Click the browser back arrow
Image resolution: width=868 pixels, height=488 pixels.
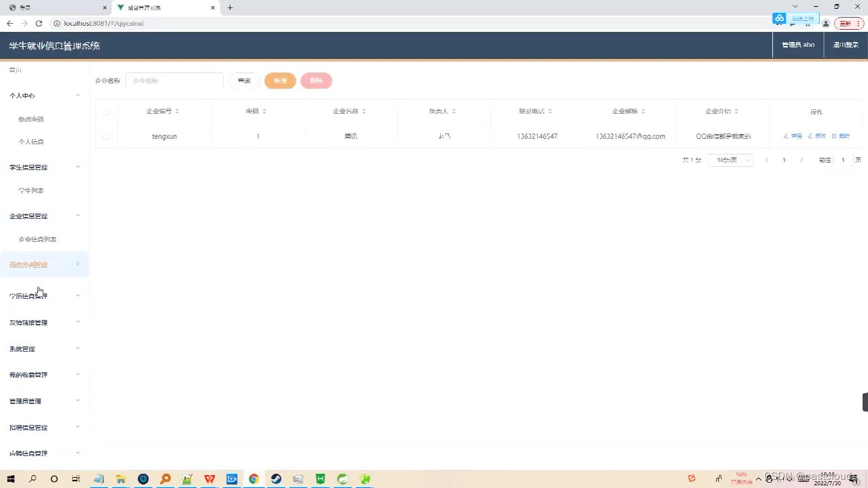coord(9,23)
